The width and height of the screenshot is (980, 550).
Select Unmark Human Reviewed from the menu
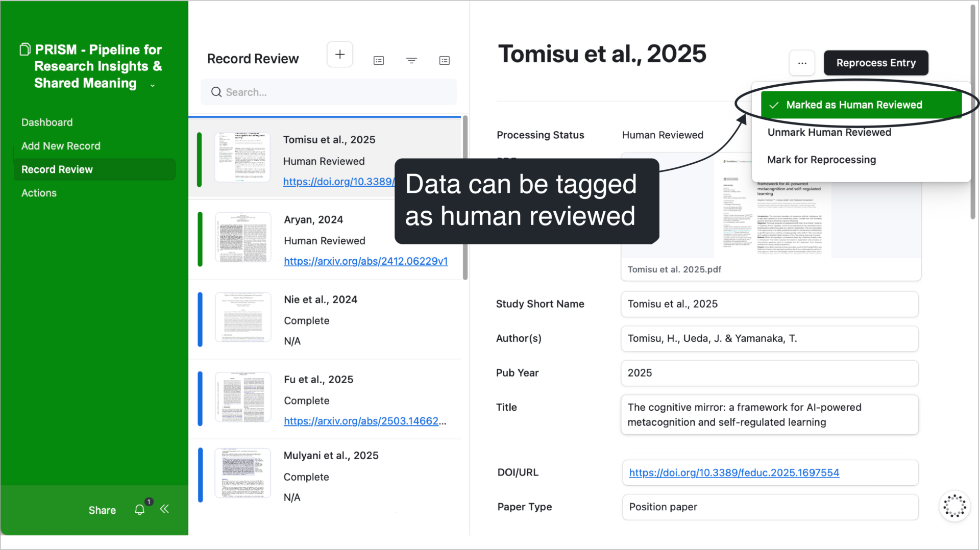829,132
